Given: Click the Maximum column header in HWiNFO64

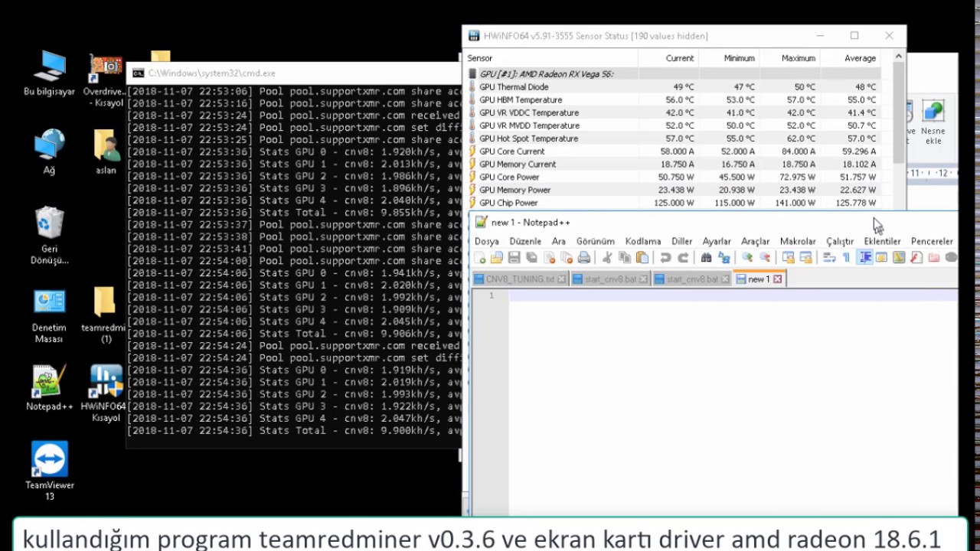Looking at the screenshot, I should pyautogui.click(x=799, y=58).
